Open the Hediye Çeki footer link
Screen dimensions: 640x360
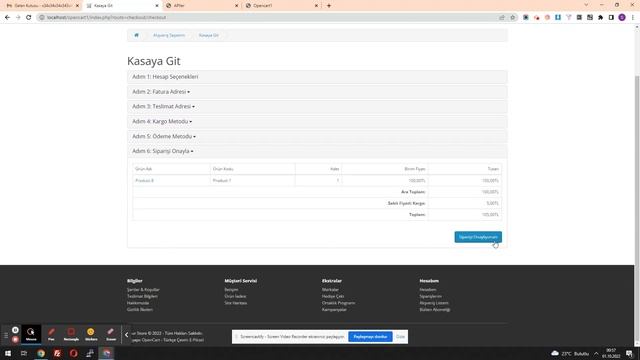(333, 296)
